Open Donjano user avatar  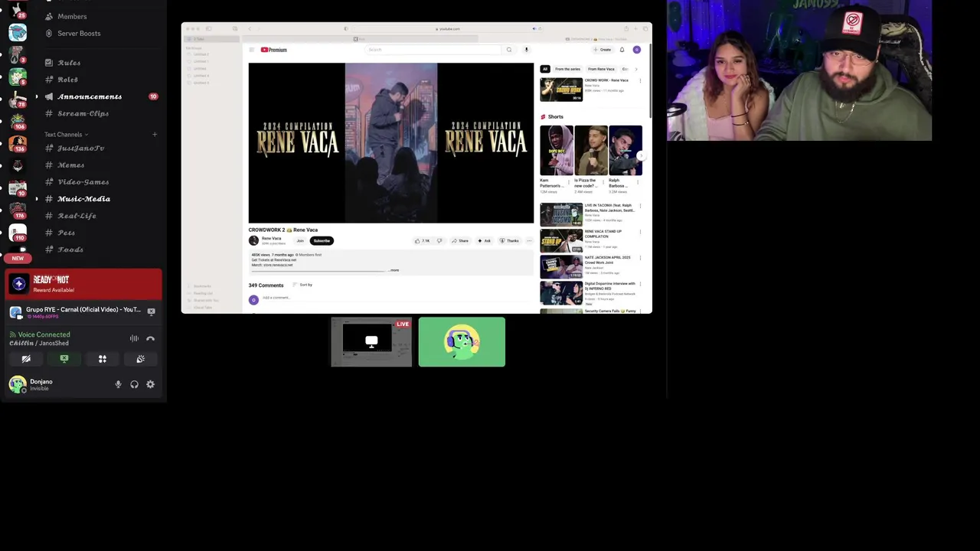[17, 384]
